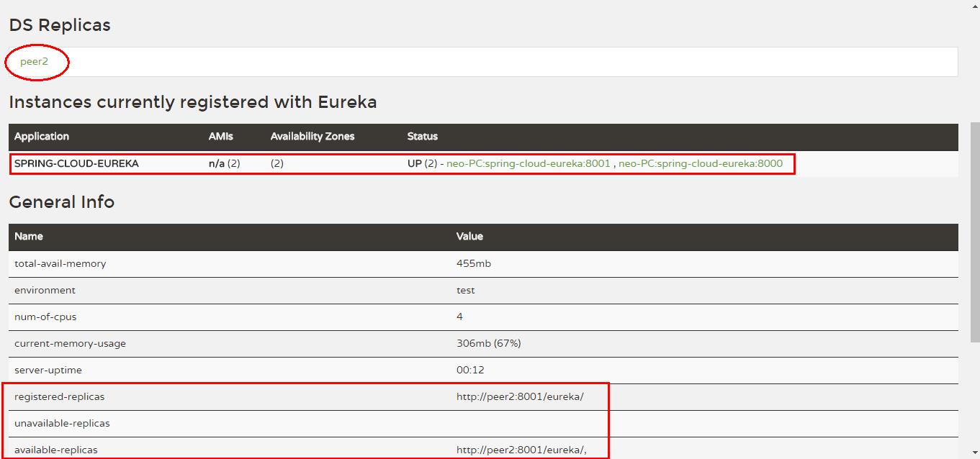Click the AMIs column header
Screen dimensions: 980x459
(x=220, y=137)
